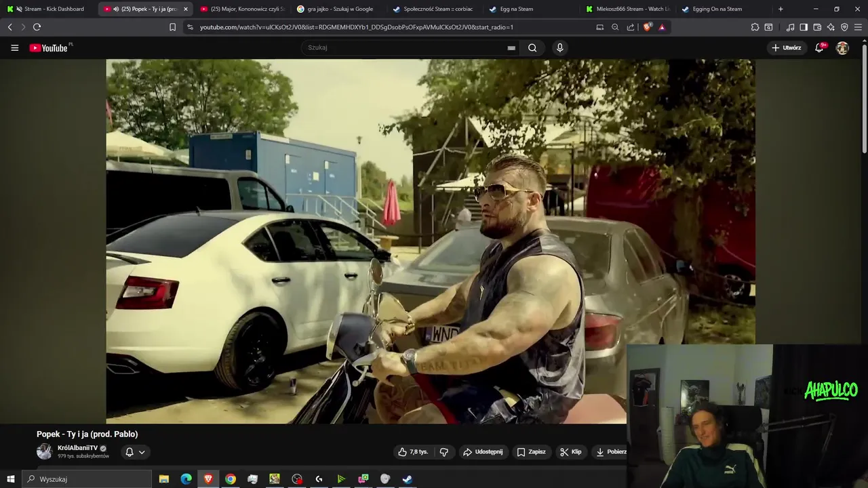This screenshot has height=488, width=868.
Task: Reload the page with the refresh icon
Action: click(37, 27)
